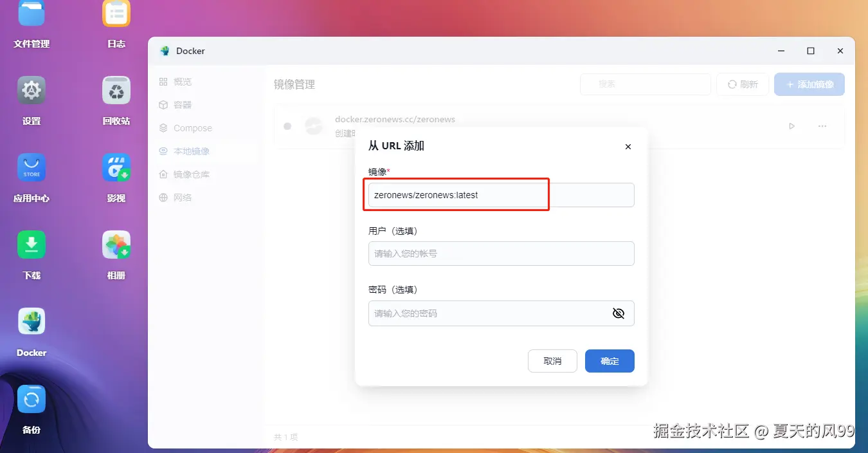Open the 备份 desktop icon
This screenshot has width=868, height=453.
[32, 399]
